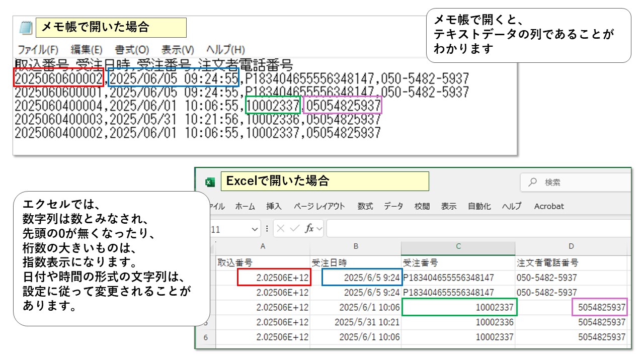Click the Excel app icon
This screenshot has width=644, height=362.
coord(210,182)
